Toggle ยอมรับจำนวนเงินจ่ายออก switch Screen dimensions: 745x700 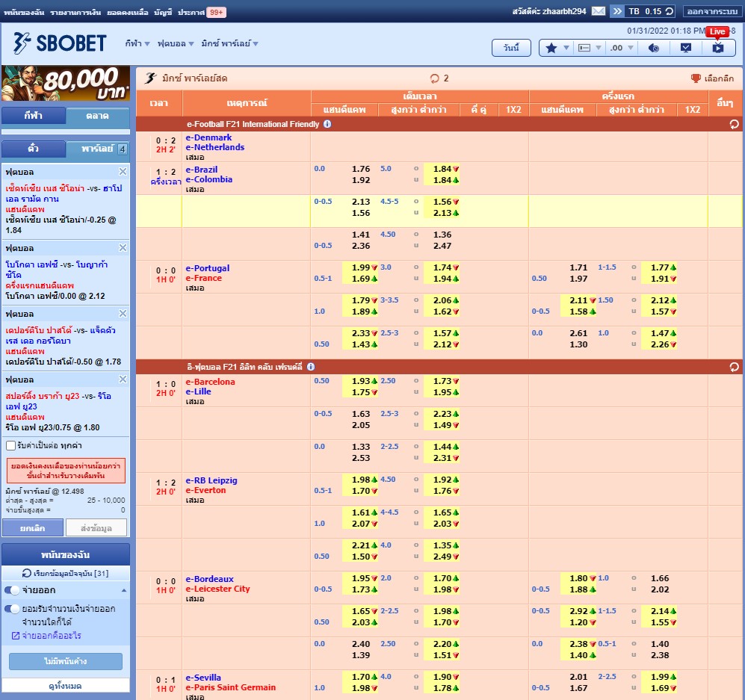tap(12, 609)
